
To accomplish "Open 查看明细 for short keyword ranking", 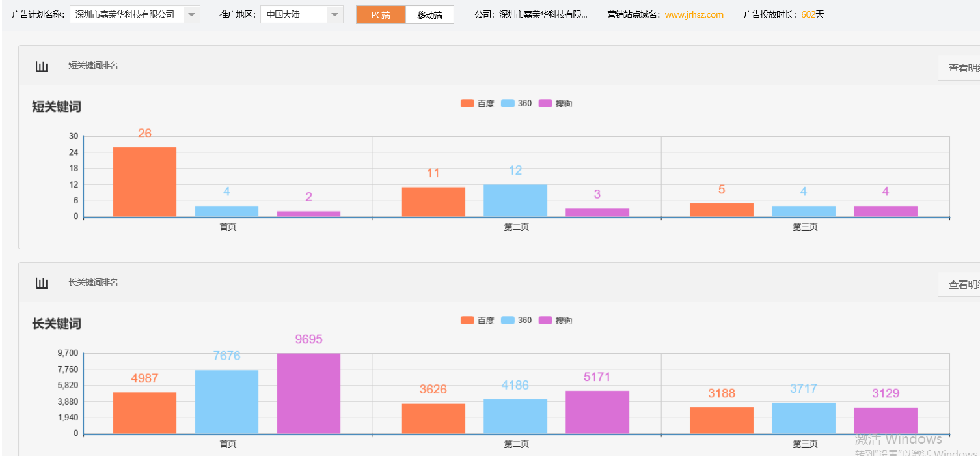I will 960,68.
